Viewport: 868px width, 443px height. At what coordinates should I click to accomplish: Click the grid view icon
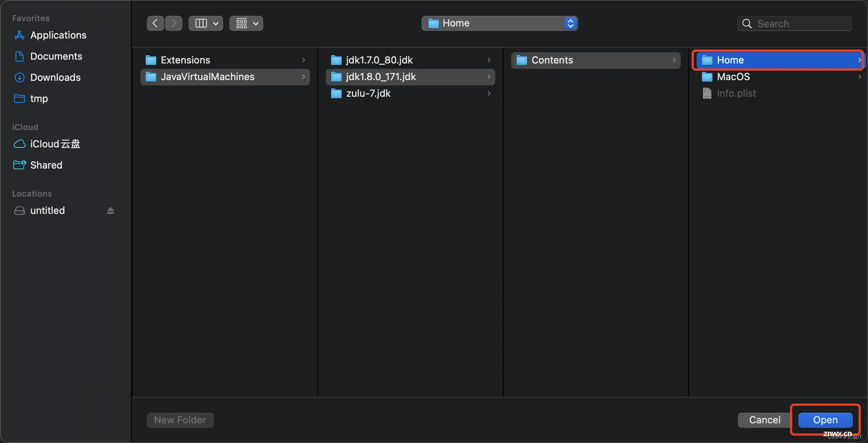241,23
